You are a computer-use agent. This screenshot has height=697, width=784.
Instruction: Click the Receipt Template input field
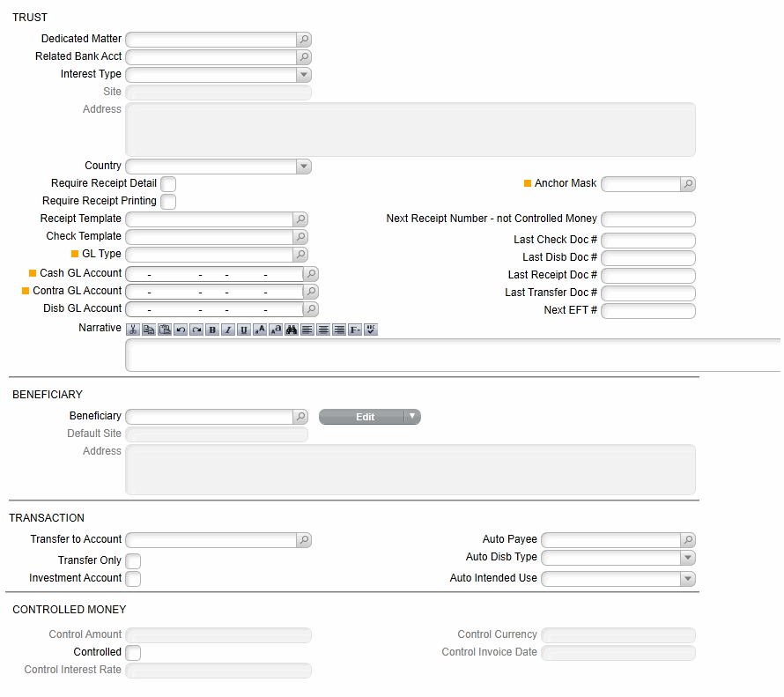click(x=210, y=219)
